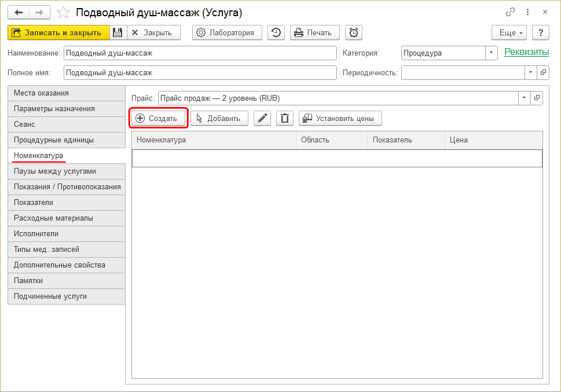Go back with the left arrow

[x=19, y=12]
